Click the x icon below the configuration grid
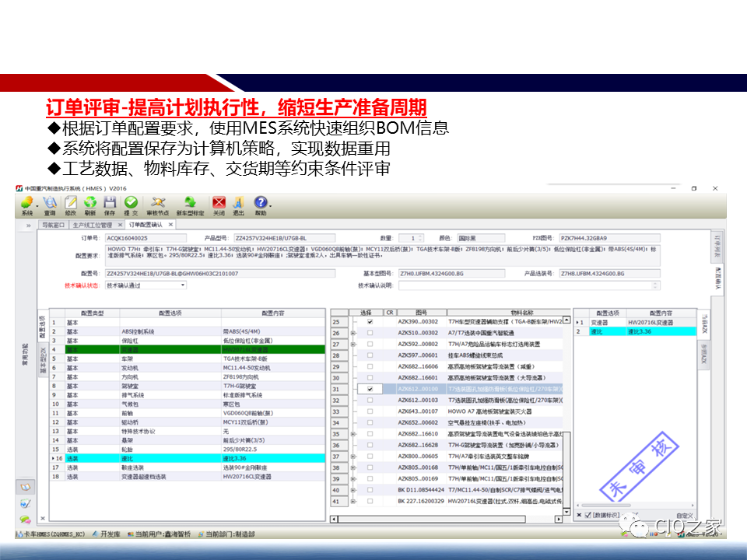This screenshot has width=747, height=560. 42,518
